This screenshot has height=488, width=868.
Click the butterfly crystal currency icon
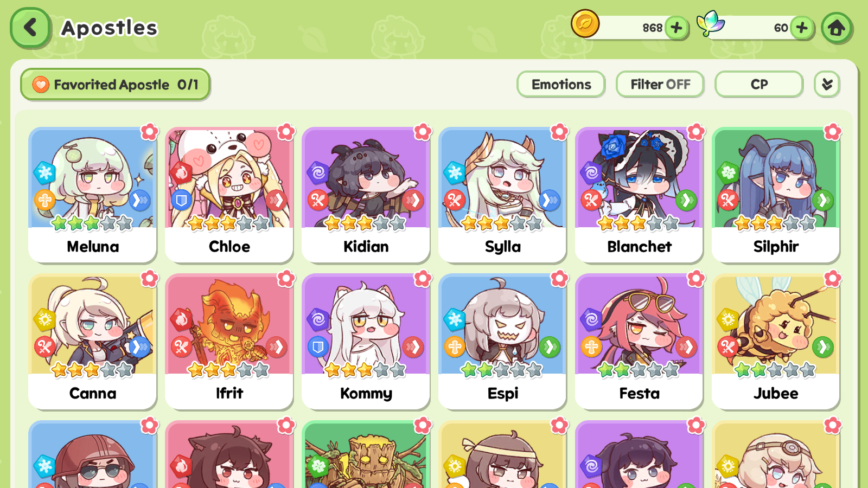[x=711, y=24]
